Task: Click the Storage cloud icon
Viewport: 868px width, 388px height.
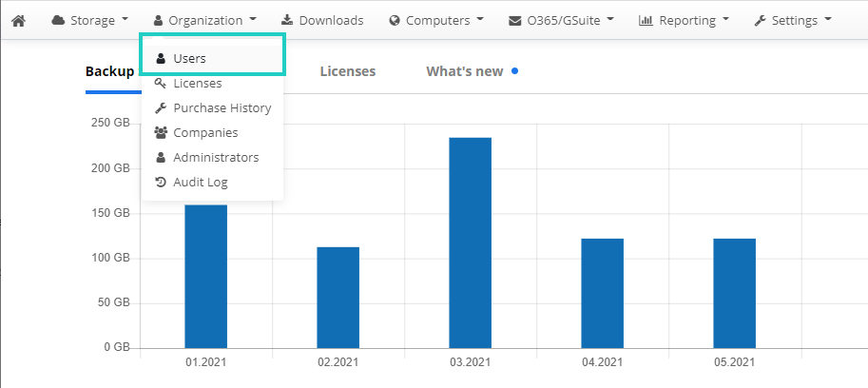Action: click(x=58, y=21)
